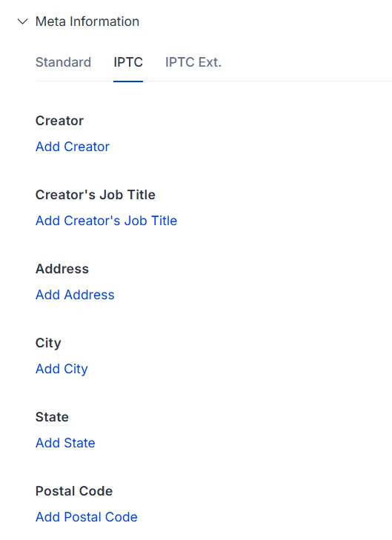Viewport: 392px width, 540px height.
Task: Switch to the Standard tab
Action: [x=64, y=62]
